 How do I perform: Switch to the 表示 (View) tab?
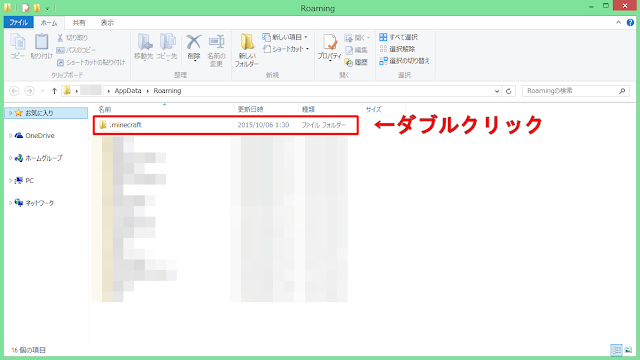[107, 23]
